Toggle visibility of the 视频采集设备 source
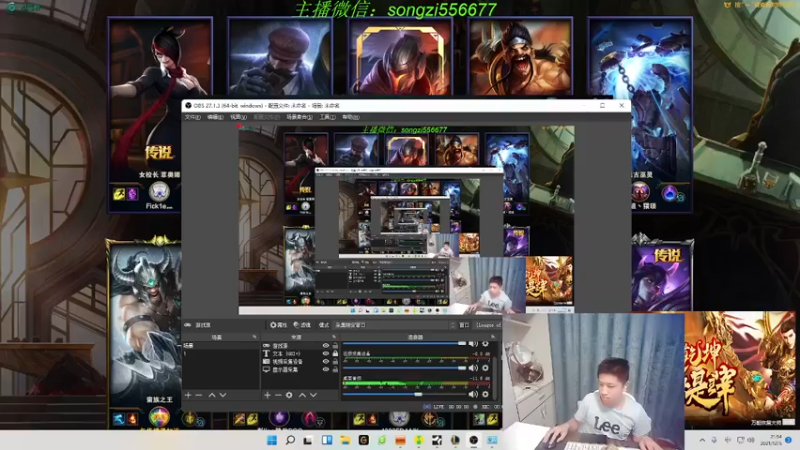The width and height of the screenshot is (800, 450). (326, 361)
